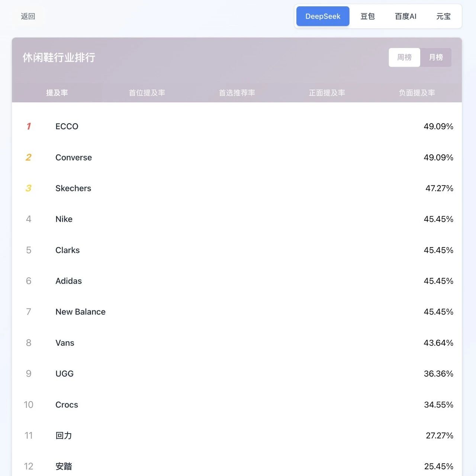Click the Adidas brand name
Viewport: 476px width, 476px height.
tap(69, 281)
